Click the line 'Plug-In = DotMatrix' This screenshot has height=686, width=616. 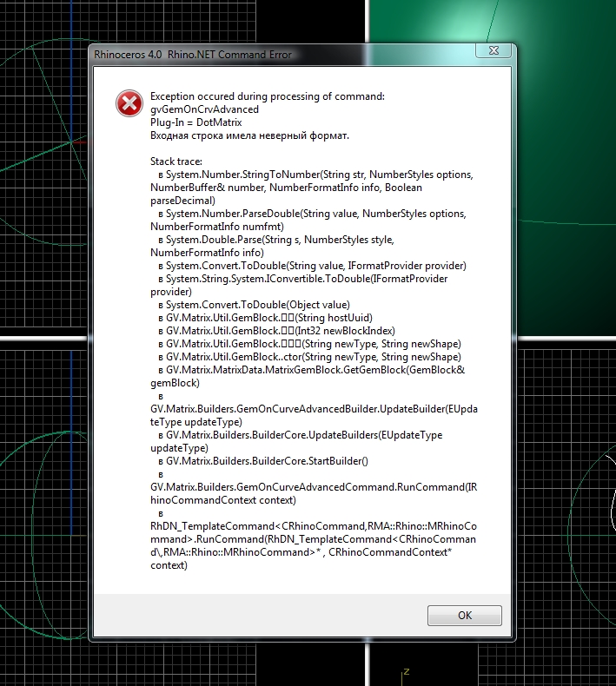coord(196,122)
